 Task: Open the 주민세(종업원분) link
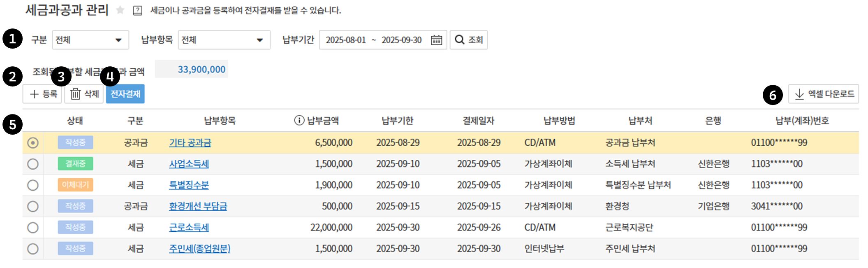199,249
